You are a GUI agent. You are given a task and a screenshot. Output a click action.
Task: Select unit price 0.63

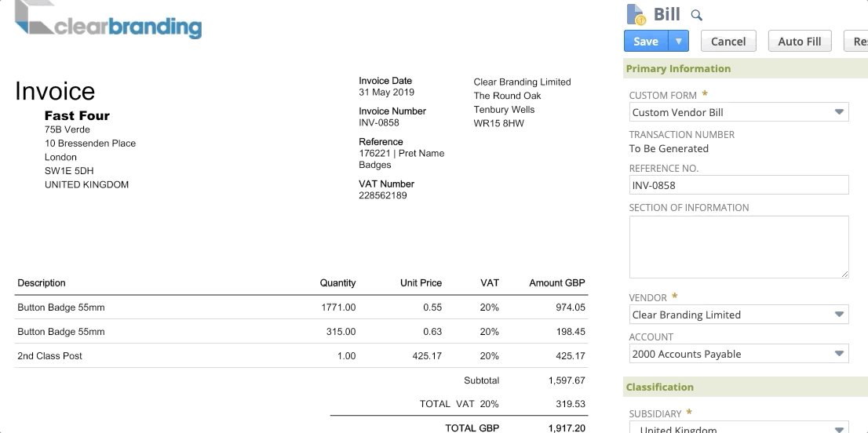coord(432,332)
